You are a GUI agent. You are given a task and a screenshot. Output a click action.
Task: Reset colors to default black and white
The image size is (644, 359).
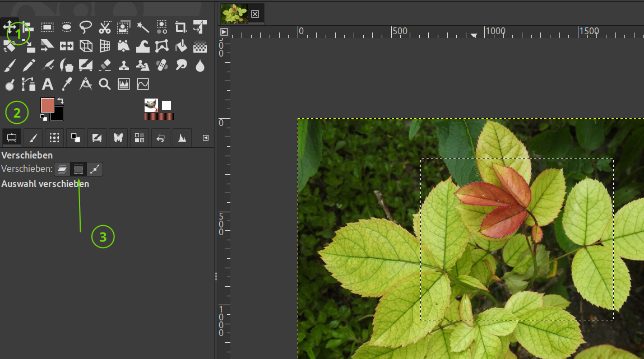pos(44,118)
